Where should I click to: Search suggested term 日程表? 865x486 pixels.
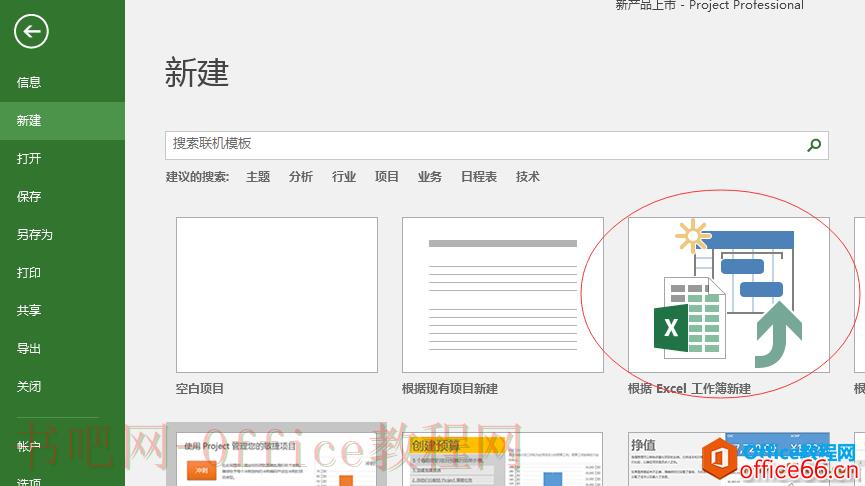pos(479,177)
